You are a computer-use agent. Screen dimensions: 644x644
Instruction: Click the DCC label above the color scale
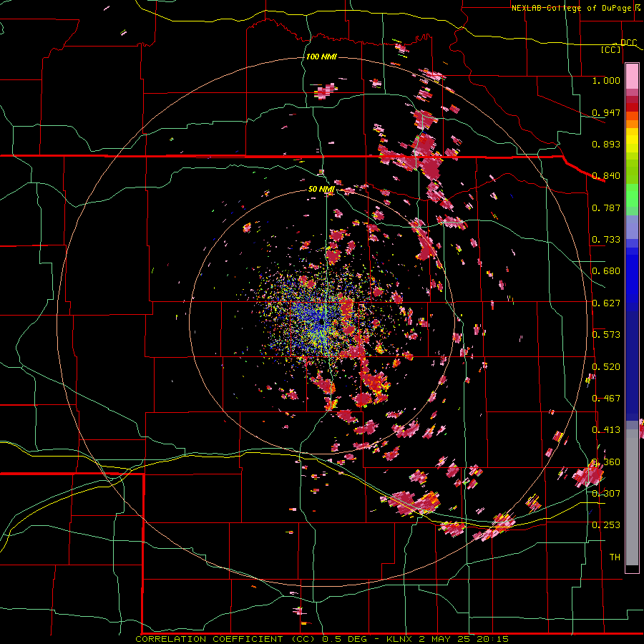click(x=628, y=43)
